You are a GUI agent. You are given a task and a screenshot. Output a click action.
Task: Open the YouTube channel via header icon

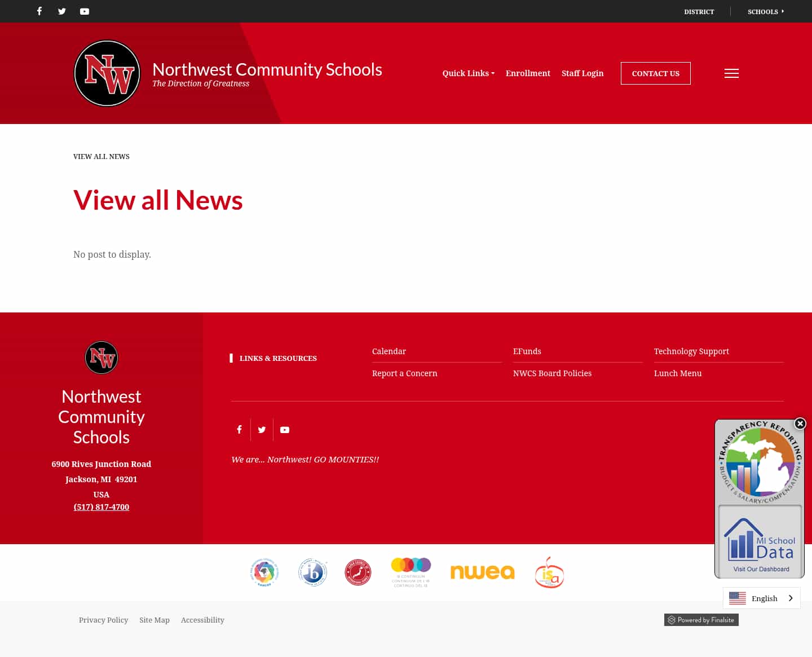(84, 11)
